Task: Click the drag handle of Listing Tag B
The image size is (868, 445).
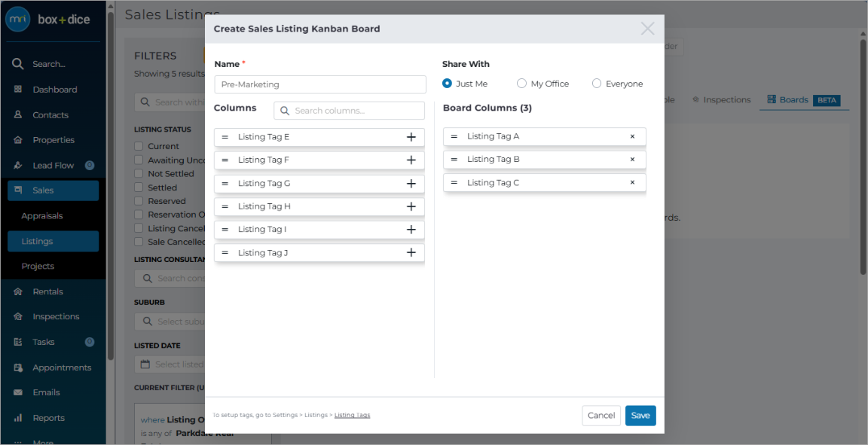Action: click(454, 160)
